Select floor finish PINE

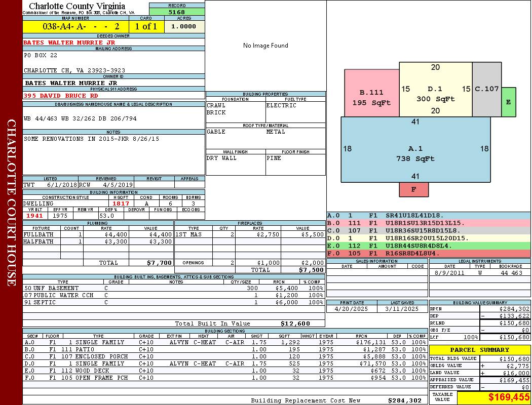click(x=274, y=158)
